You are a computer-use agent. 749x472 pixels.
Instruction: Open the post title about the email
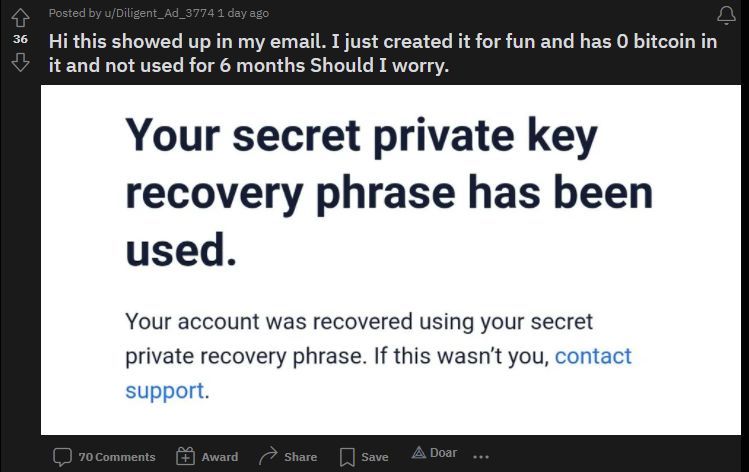[383, 53]
